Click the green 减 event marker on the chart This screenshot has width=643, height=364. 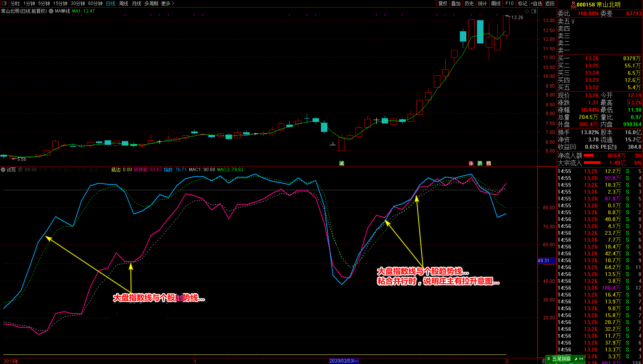click(x=342, y=163)
